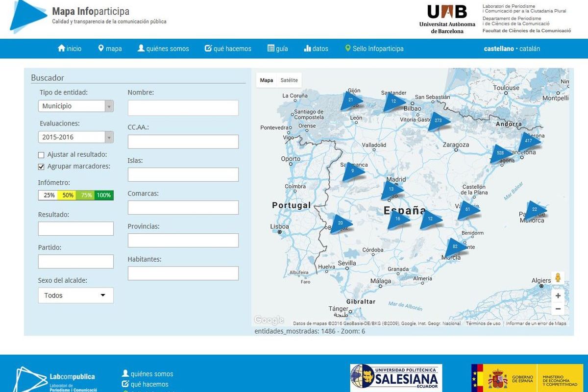This screenshot has width=588, height=392.
Task: Click the cluster marker labeled 417
Action: click(x=528, y=141)
